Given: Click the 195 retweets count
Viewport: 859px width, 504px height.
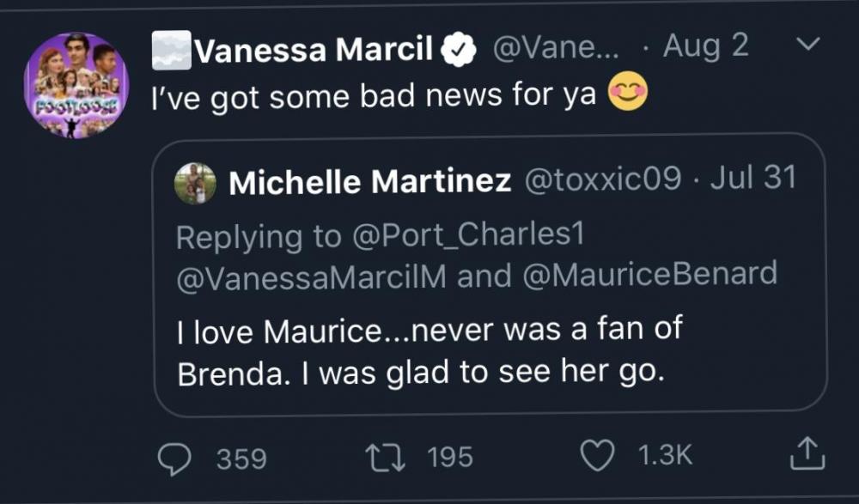Looking at the screenshot, I should tap(449, 458).
